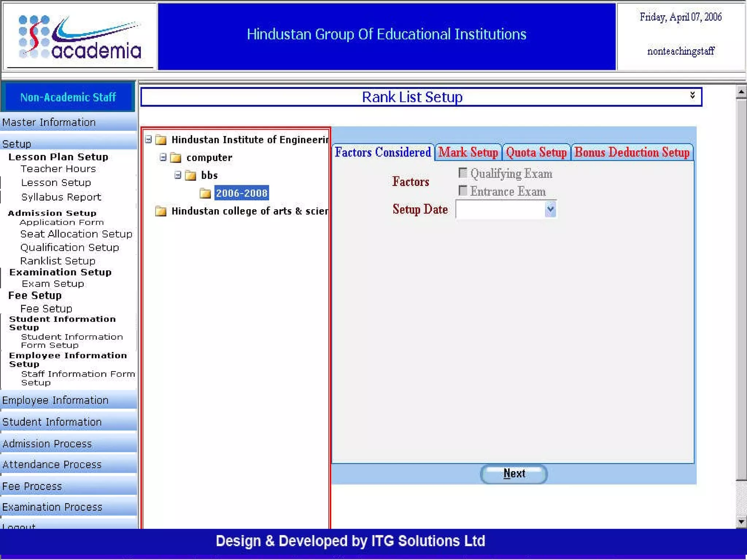
Task: Open the Ranklist Setup link
Action: tap(58, 261)
